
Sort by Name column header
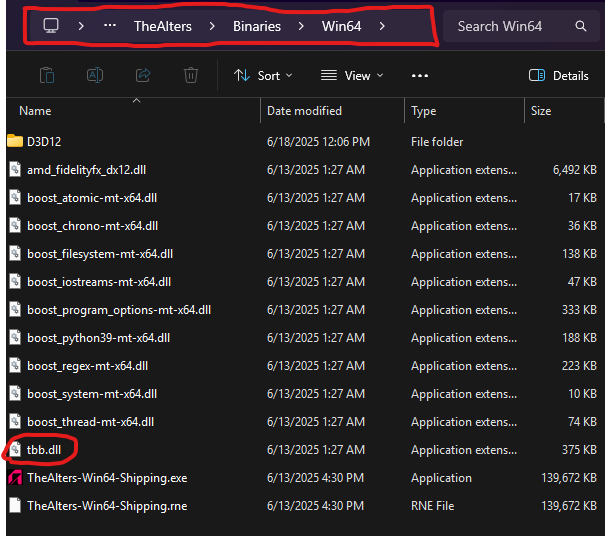click(x=35, y=111)
